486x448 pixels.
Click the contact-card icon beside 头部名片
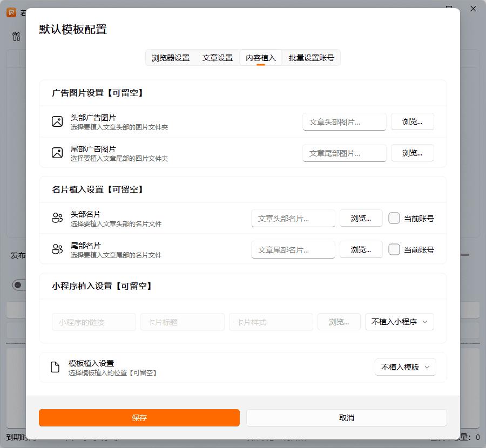click(57, 218)
